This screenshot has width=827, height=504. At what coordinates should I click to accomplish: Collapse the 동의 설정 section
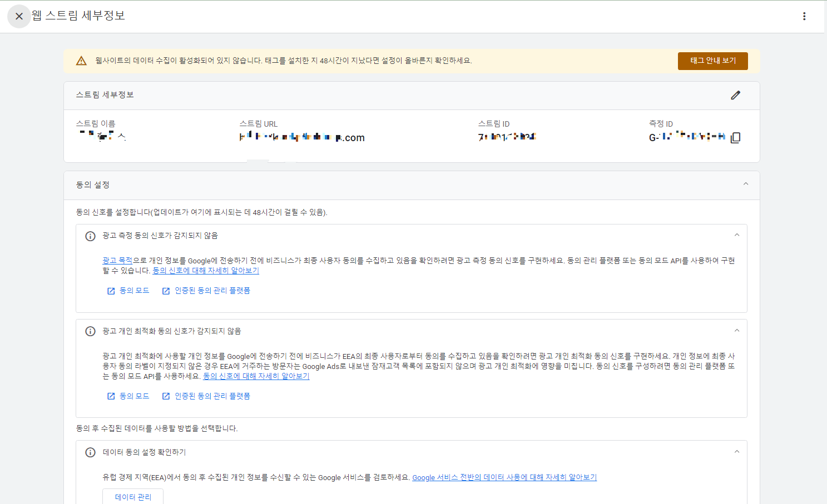[x=746, y=184]
